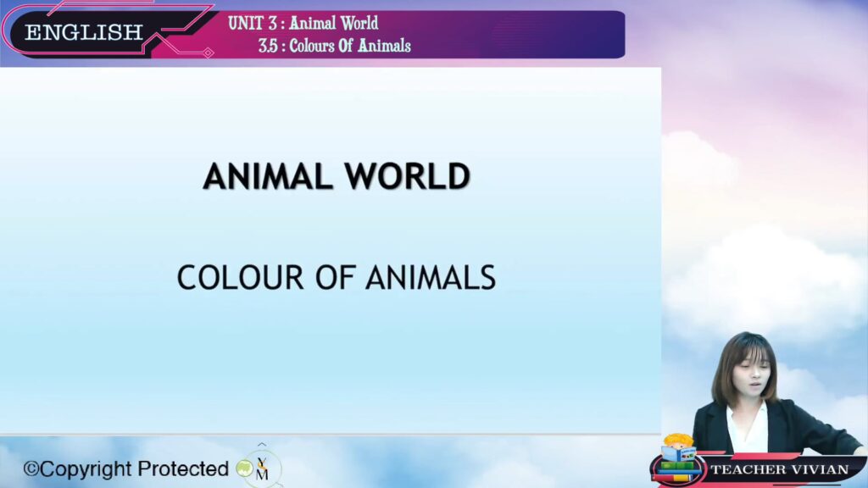Screen dimensions: 868x488
Task: Click the TEACHER VIVIAN name banner
Action: click(778, 469)
